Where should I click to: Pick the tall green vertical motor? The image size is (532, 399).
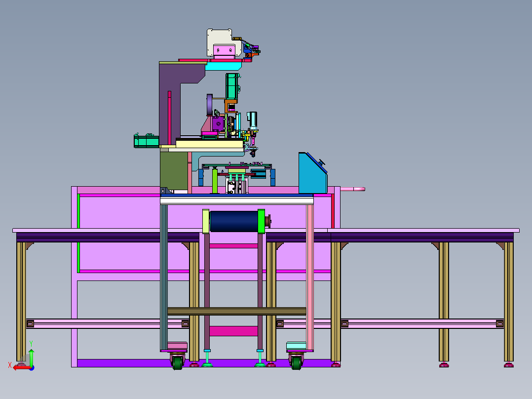[x=232, y=86]
